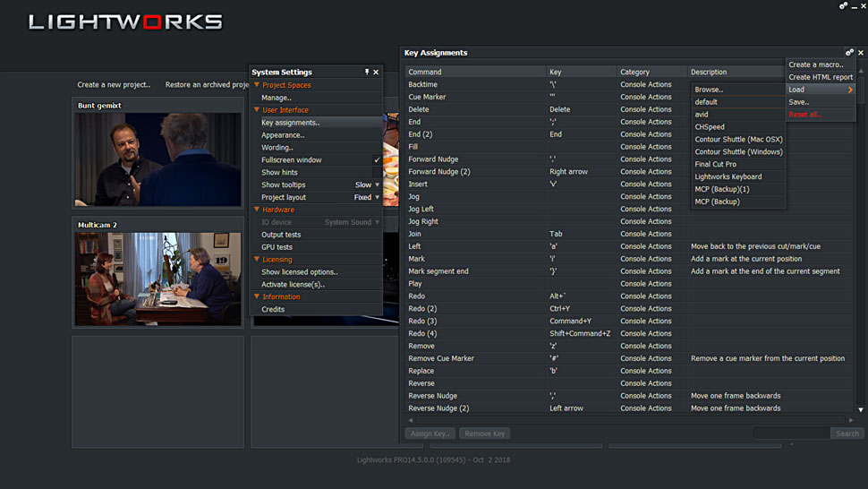Sort by the Command column header

(x=475, y=72)
